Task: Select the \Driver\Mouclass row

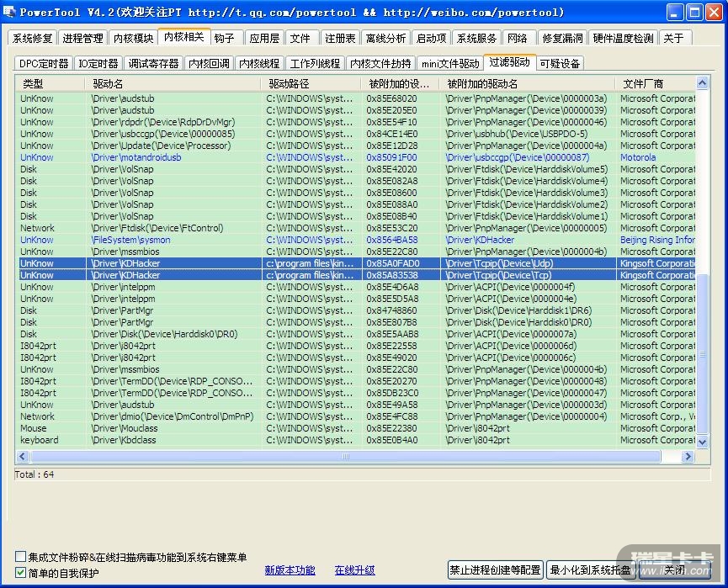Action: point(358,428)
